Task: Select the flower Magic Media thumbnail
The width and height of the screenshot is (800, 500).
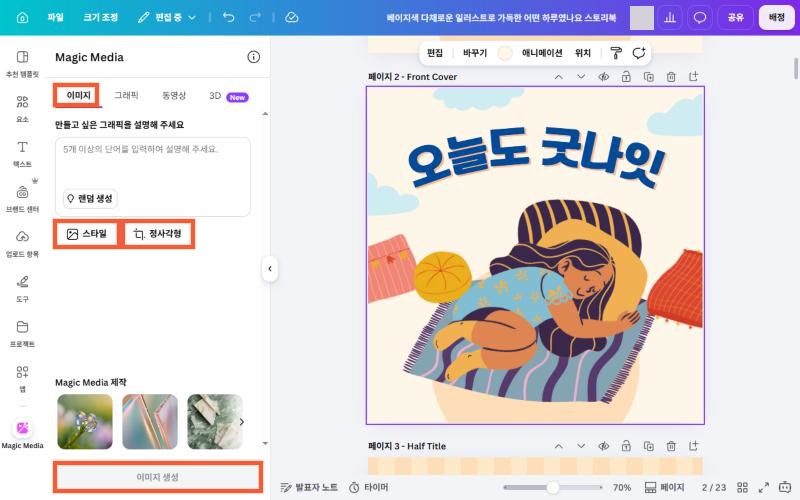Action: 85,421
